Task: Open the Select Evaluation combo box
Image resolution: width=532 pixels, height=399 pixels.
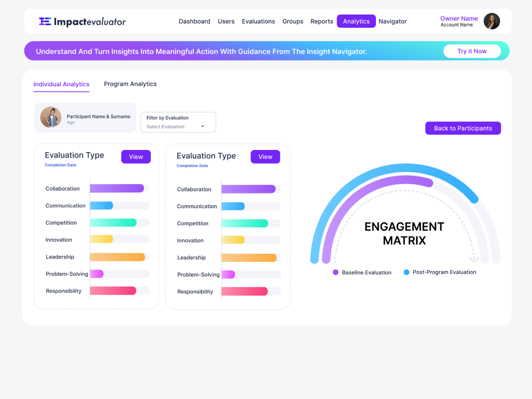Action: point(178,123)
